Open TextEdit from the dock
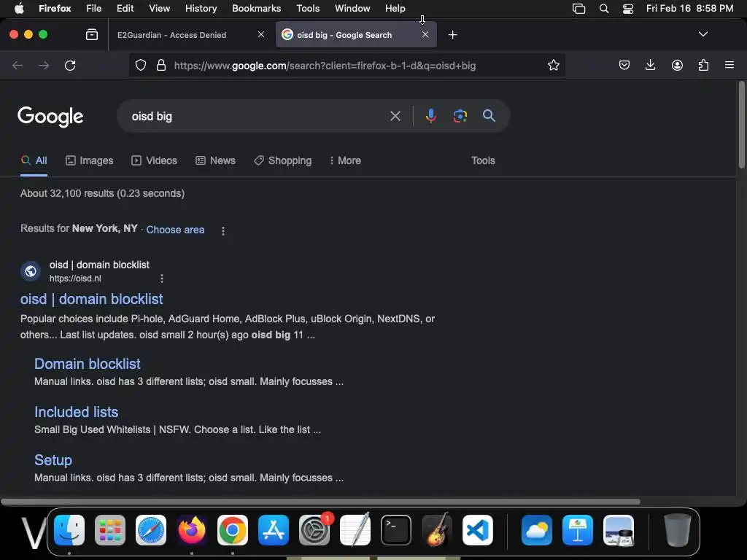This screenshot has height=560, width=747. click(355, 530)
